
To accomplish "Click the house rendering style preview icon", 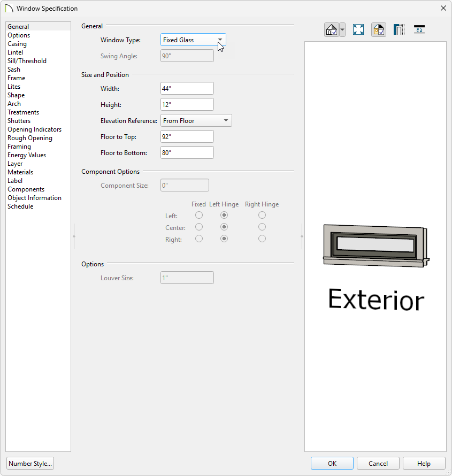I will (x=332, y=30).
